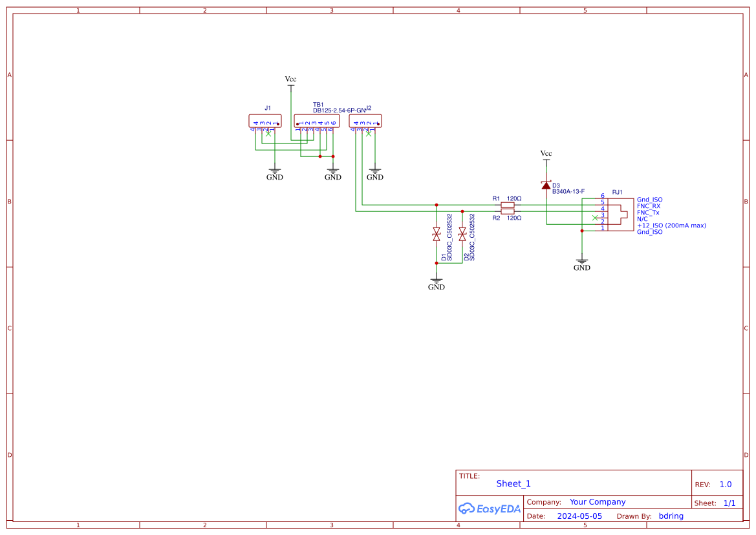Image resolution: width=756 pixels, height=535 pixels.
Task: Click the Vcc power flag above D3
Action: pos(546,158)
